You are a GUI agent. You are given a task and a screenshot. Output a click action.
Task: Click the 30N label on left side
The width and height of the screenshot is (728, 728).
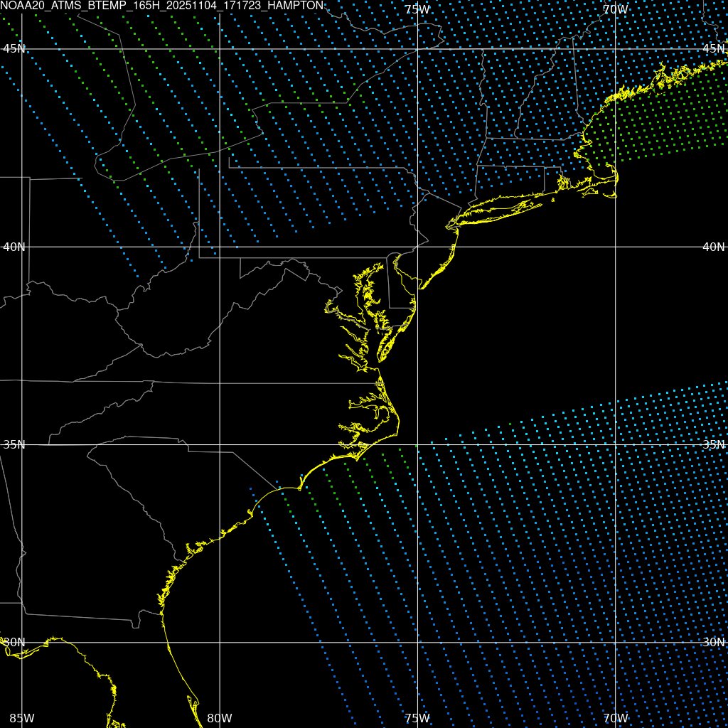pyautogui.click(x=14, y=642)
